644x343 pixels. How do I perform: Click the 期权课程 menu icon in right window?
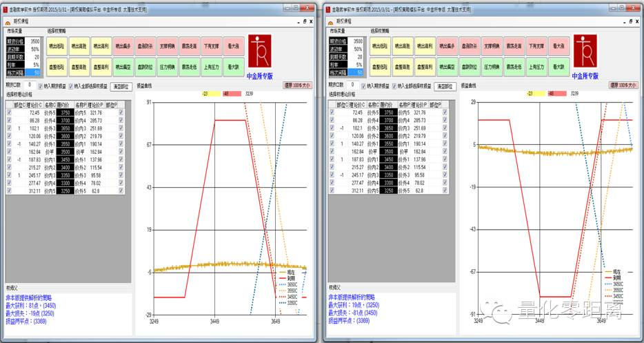point(330,22)
